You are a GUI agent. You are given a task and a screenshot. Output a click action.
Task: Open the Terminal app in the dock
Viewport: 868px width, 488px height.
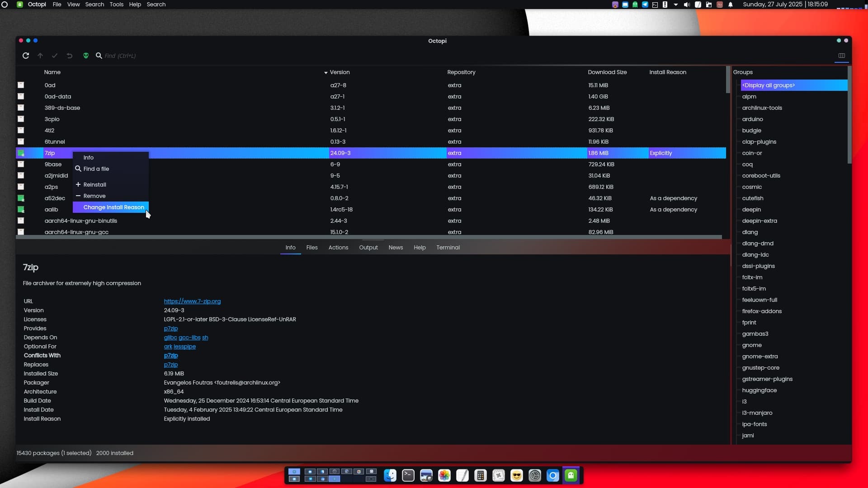point(408,475)
